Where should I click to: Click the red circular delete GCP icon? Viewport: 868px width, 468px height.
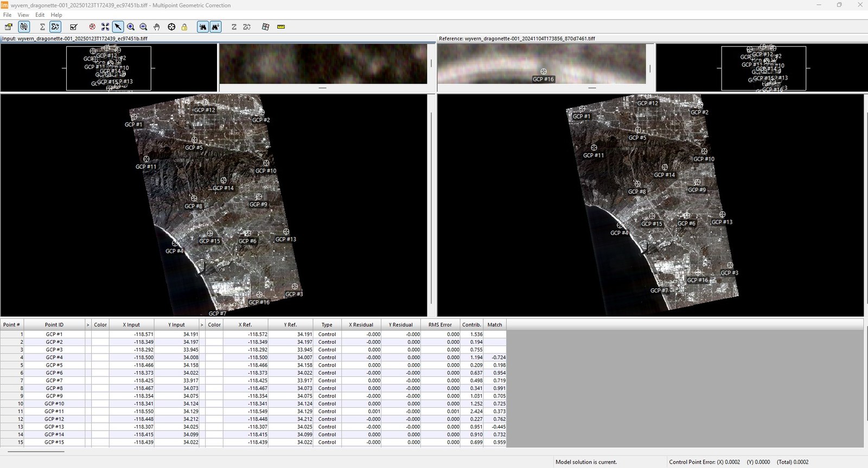click(x=92, y=27)
